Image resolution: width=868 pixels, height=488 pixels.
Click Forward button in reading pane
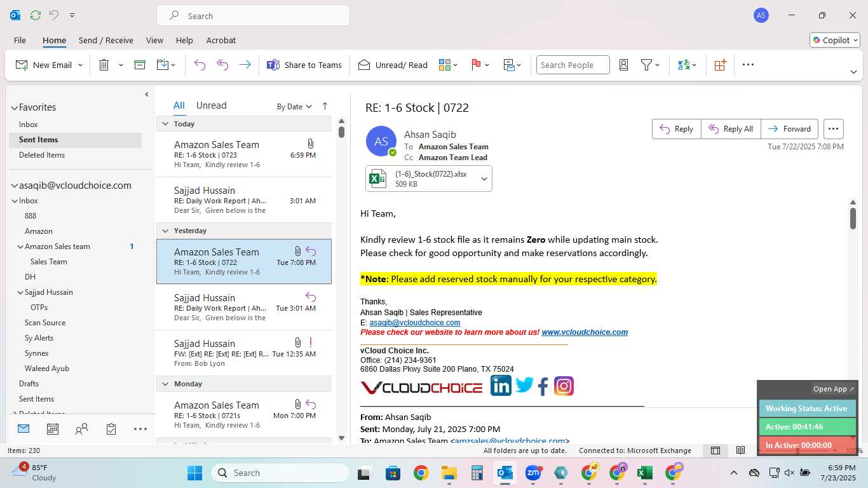coord(789,129)
